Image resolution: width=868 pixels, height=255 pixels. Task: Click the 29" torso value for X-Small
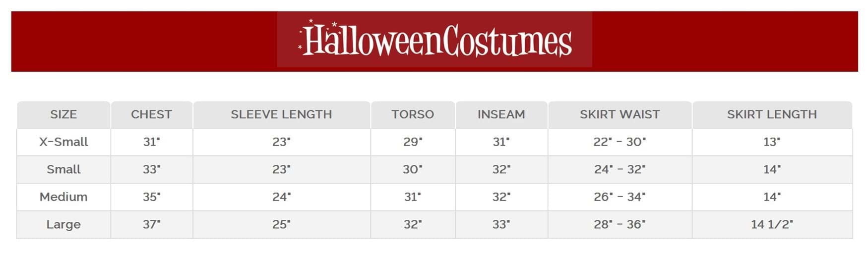point(413,142)
